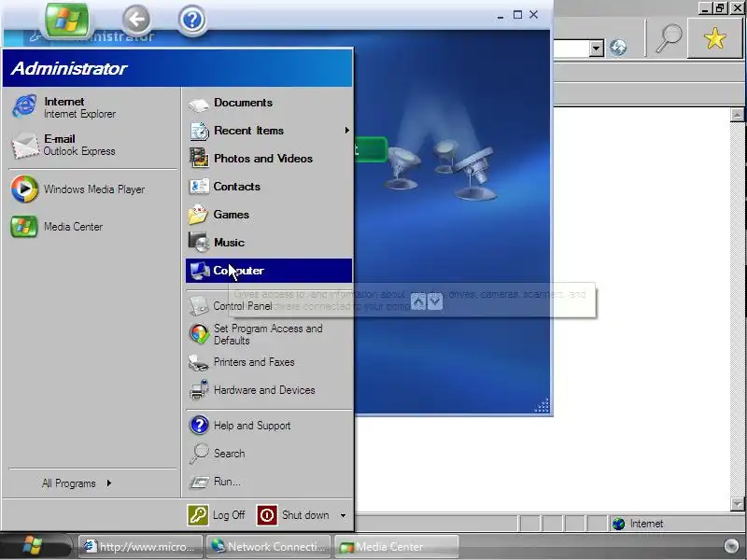Image resolution: width=747 pixels, height=560 pixels.
Task: Open Help and Support
Action: point(269,426)
